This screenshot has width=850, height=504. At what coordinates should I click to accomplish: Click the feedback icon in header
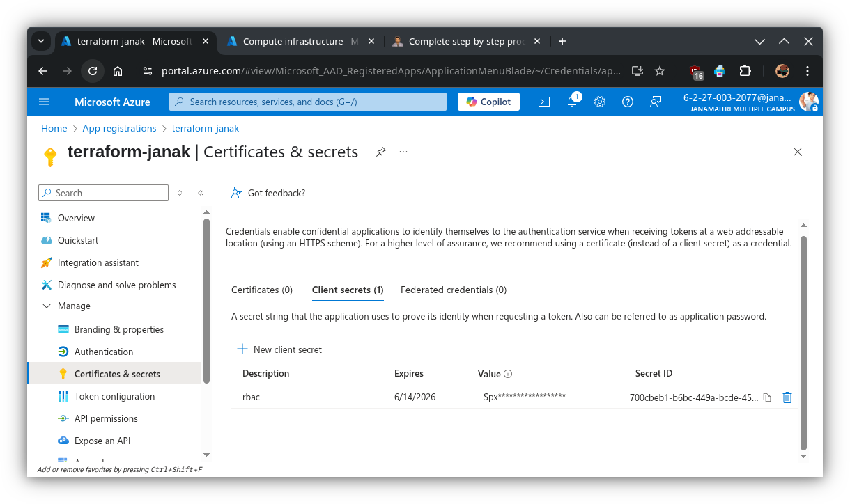click(x=656, y=102)
